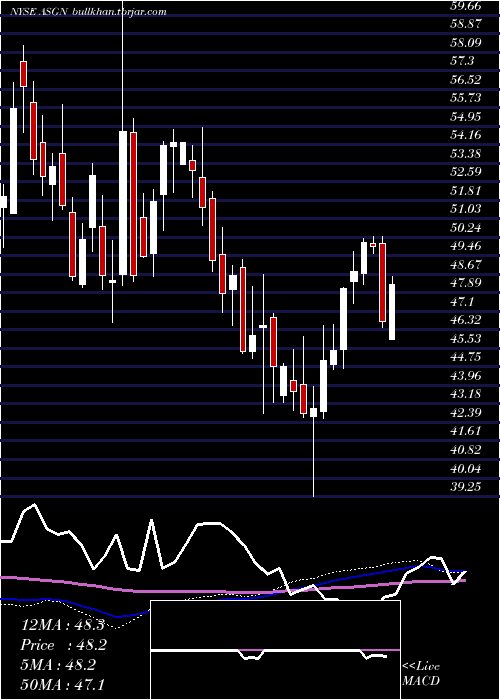The image size is (500, 700).
Task: Click the NYSE ASGN ticker label
Action: click(x=38, y=12)
